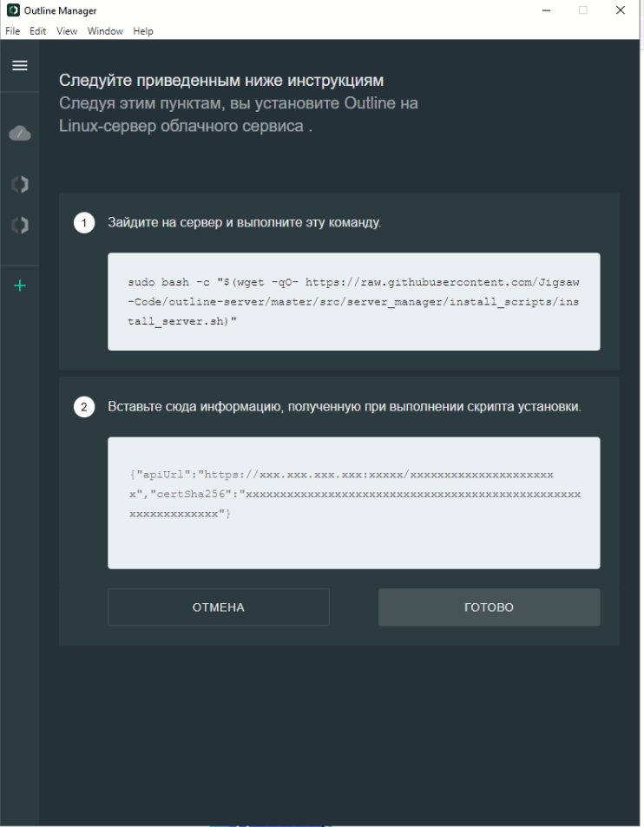
Task: Minimize the Outline Manager window
Action: [x=547, y=10]
